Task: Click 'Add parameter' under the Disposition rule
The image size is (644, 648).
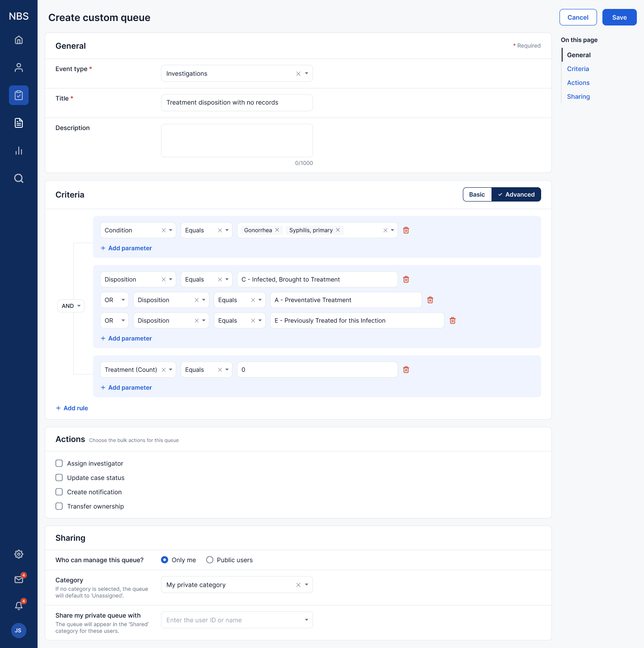Action: click(126, 338)
